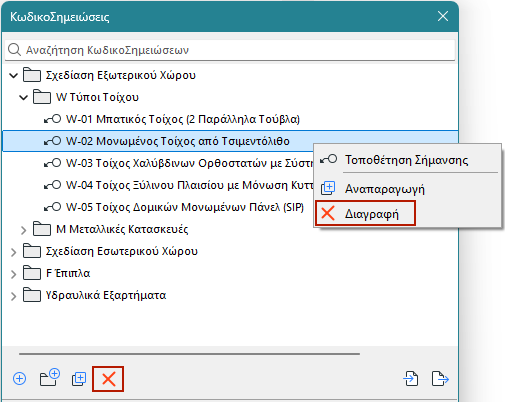Click folder icon of W Τύποι Τοίχου
The height and width of the screenshot is (402, 505).
coord(42,97)
